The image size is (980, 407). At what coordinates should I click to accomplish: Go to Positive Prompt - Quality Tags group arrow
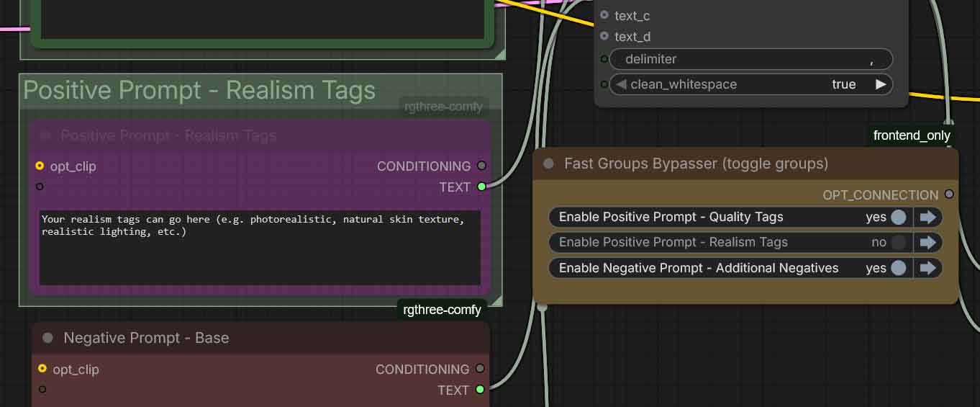click(x=927, y=217)
